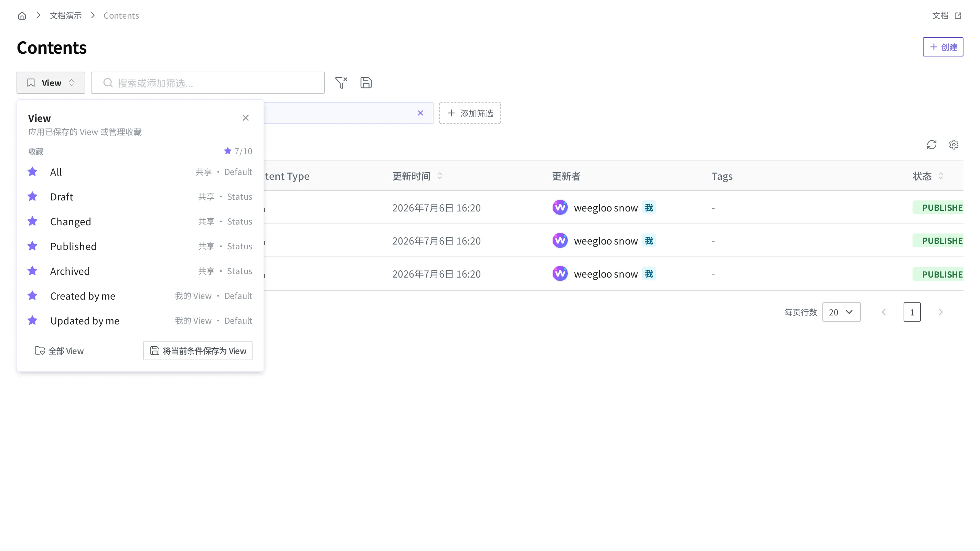Click the Contents breadcrumb
The image size is (980, 551).
point(121,15)
